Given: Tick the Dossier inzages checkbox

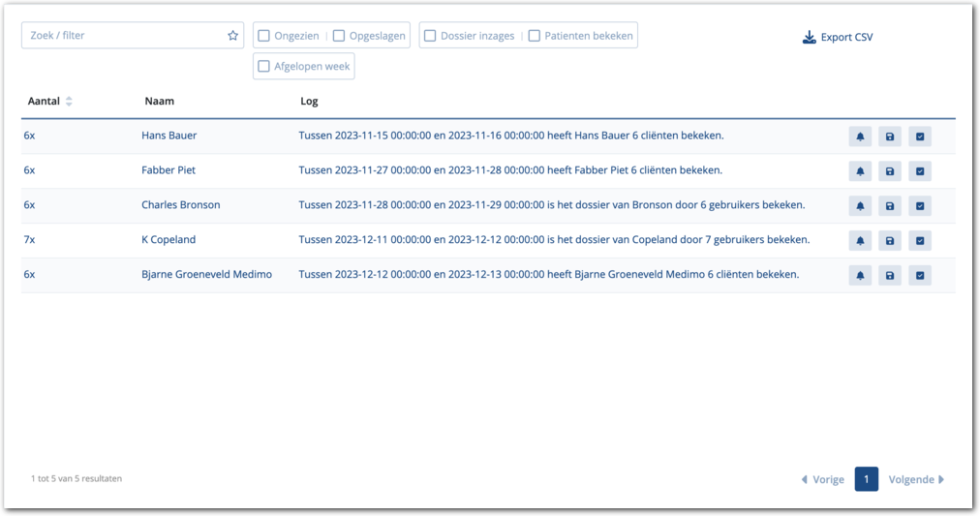Looking at the screenshot, I should click(x=430, y=36).
